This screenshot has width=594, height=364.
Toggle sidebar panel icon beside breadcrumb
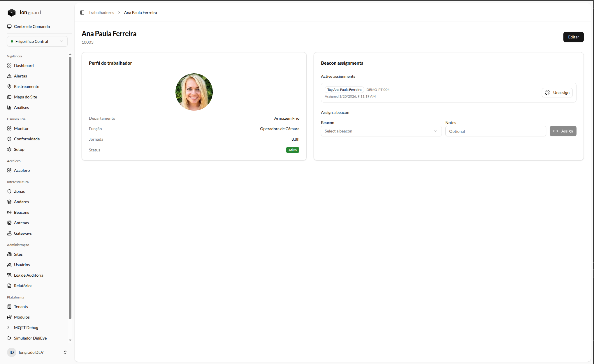tap(82, 13)
